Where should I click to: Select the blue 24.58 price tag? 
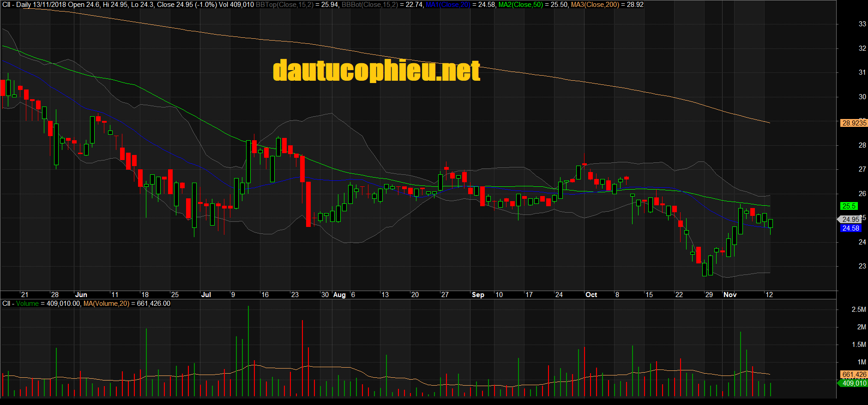click(x=850, y=228)
